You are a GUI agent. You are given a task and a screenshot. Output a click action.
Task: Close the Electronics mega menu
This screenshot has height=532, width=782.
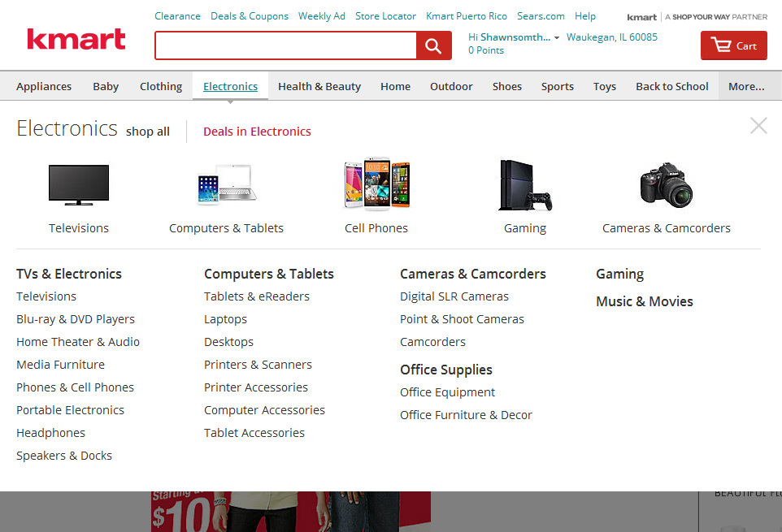758,126
